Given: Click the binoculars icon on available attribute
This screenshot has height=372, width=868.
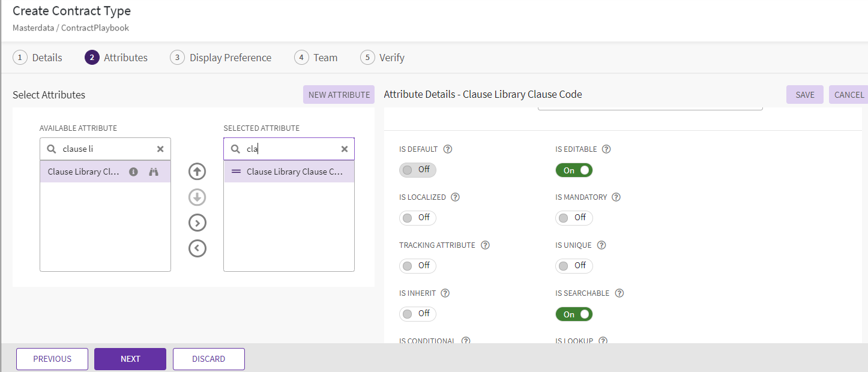Looking at the screenshot, I should pos(154,172).
